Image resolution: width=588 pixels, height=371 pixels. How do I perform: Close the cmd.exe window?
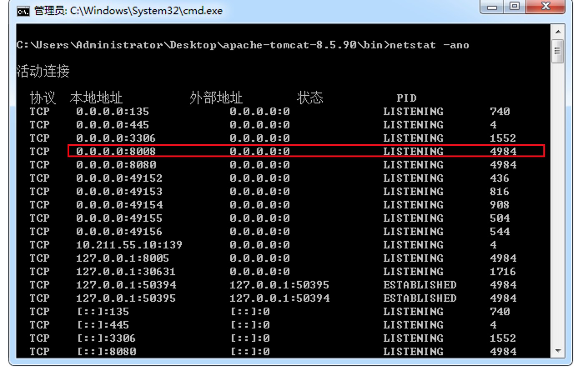[545, 7]
